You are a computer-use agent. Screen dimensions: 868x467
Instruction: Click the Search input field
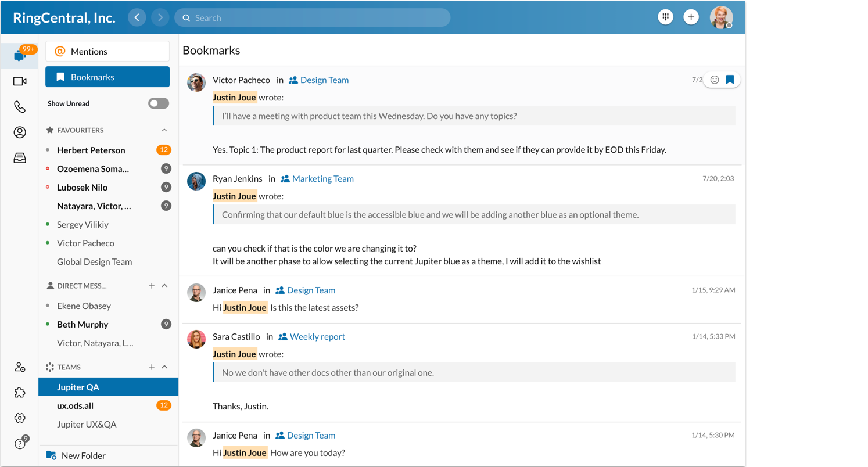click(313, 17)
